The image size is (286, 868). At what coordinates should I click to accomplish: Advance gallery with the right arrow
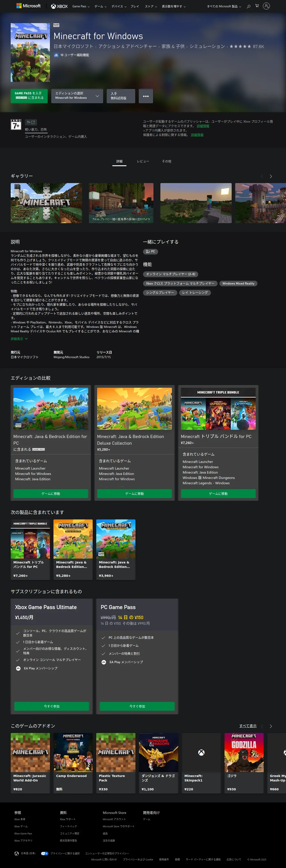coord(271,176)
